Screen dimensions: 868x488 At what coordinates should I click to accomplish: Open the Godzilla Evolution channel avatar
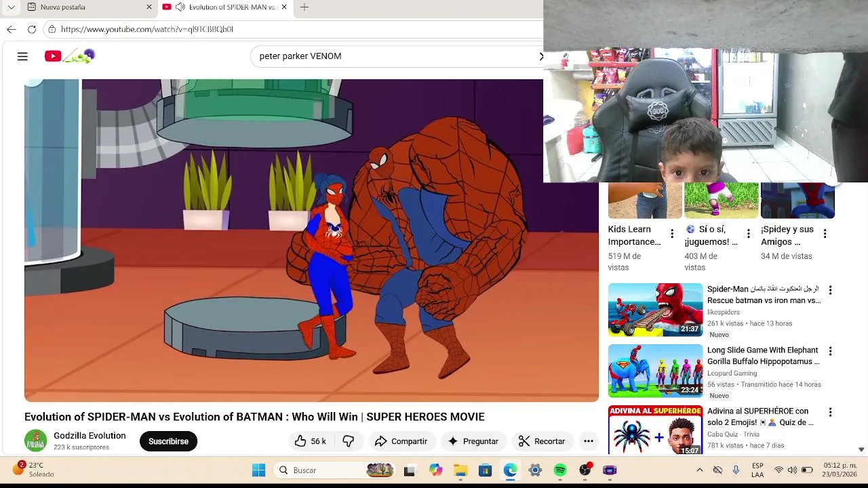point(36,441)
